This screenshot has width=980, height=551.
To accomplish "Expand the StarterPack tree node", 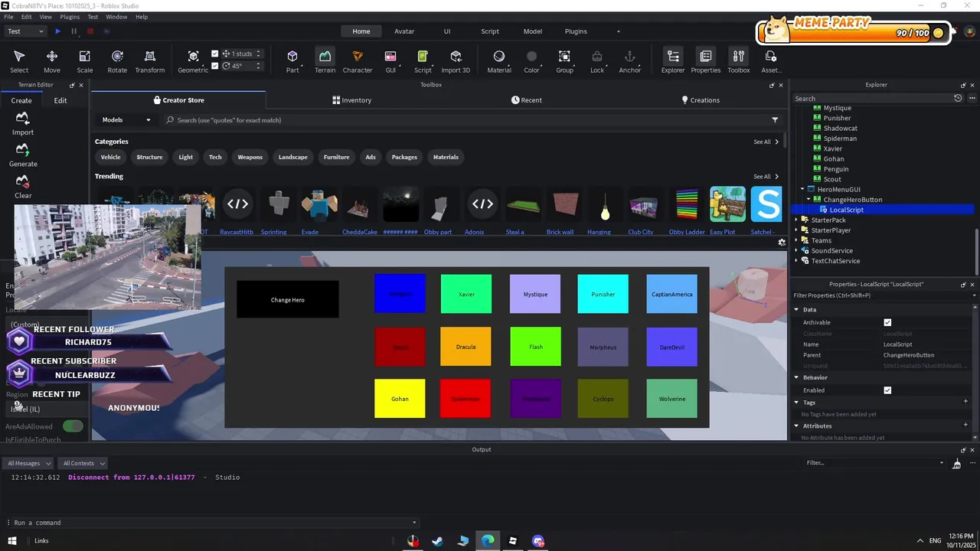I will [796, 220].
